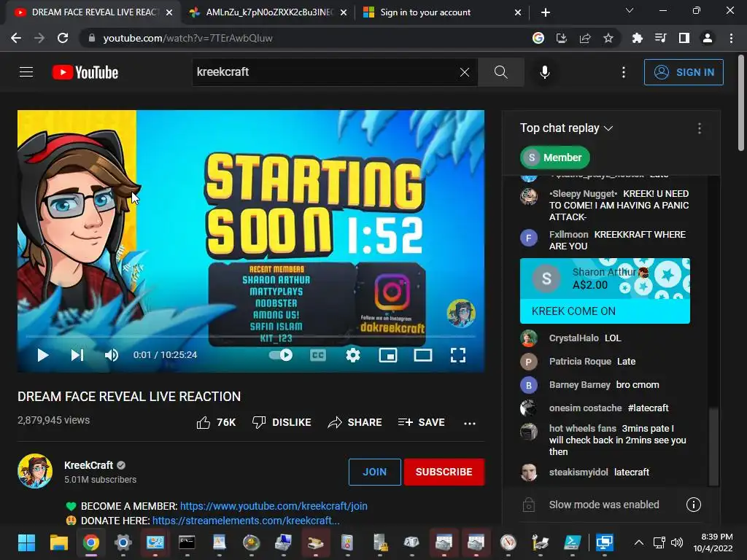747x560 pixels.
Task: Open the youtube.com/kreekcraft/join link
Action: coord(274,506)
